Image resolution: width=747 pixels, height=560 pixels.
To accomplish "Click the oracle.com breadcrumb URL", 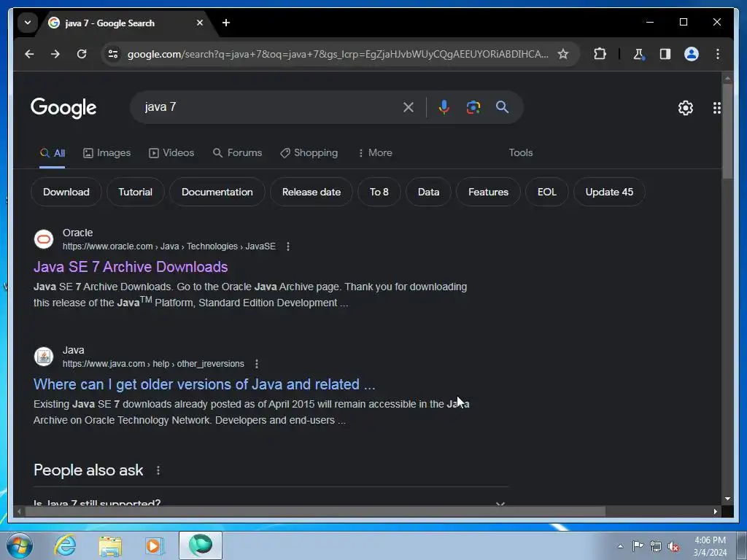I will 169,246.
